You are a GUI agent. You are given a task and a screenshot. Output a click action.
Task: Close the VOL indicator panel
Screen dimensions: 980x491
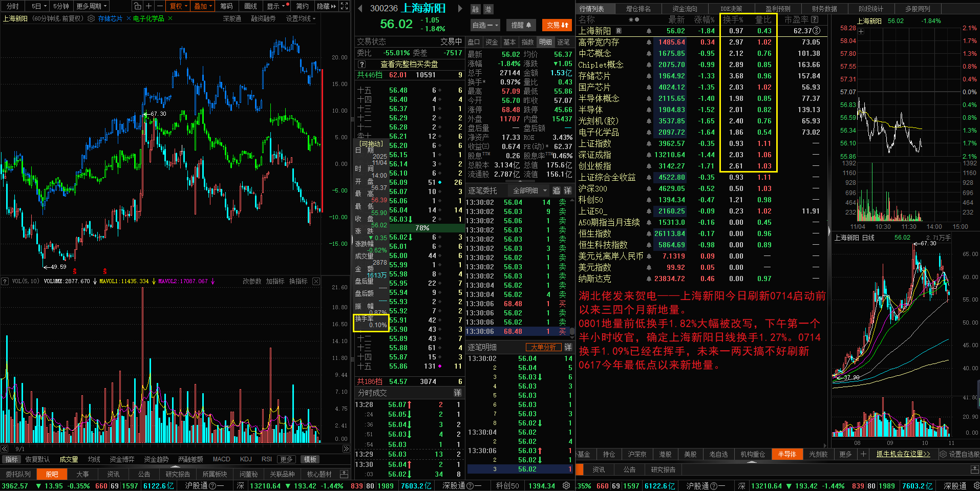[316, 281]
